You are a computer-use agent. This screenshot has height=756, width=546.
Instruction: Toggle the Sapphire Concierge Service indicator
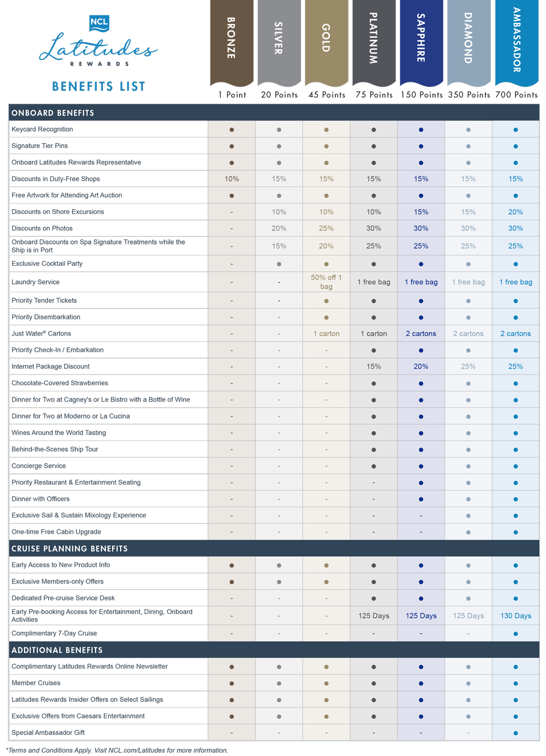421,466
